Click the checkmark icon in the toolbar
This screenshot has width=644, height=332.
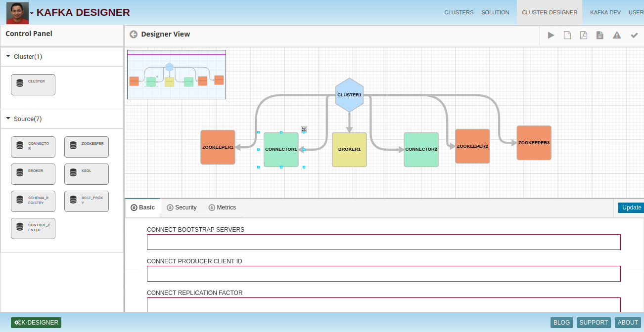(x=634, y=35)
